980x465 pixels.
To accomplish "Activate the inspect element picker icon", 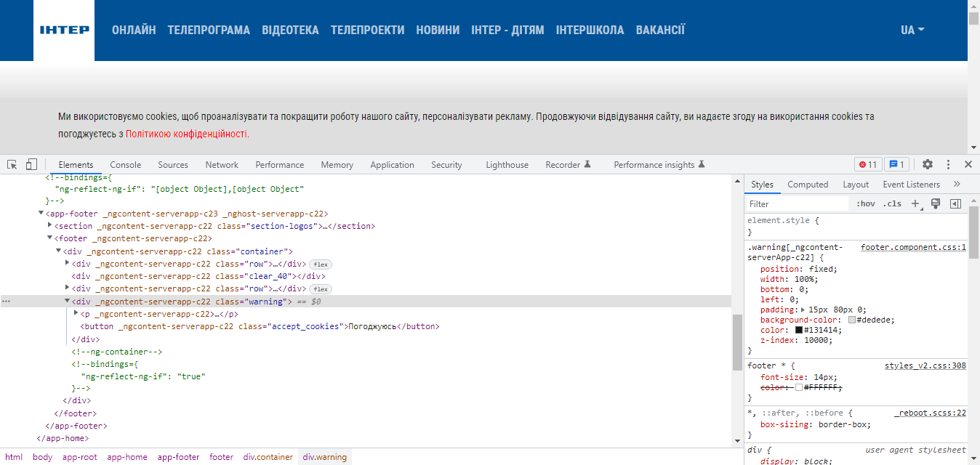I will pos(11,164).
